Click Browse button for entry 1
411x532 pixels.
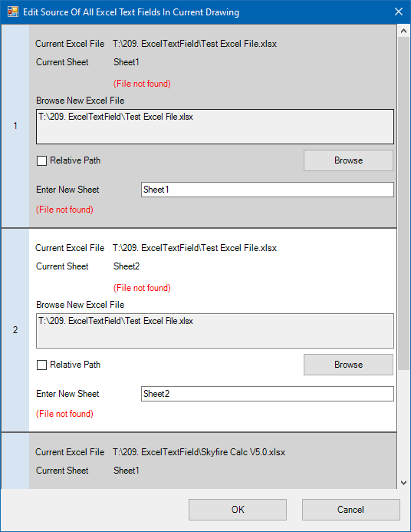(x=348, y=160)
